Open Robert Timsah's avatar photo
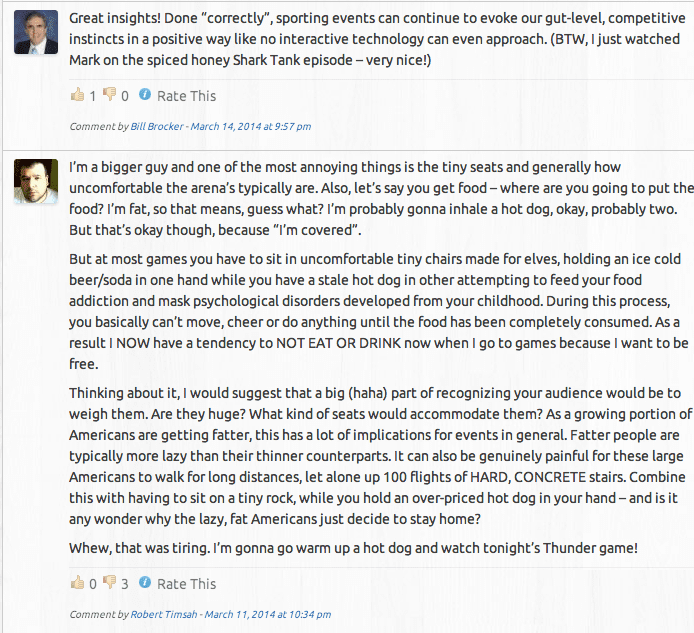This screenshot has width=694, height=633. (36, 182)
